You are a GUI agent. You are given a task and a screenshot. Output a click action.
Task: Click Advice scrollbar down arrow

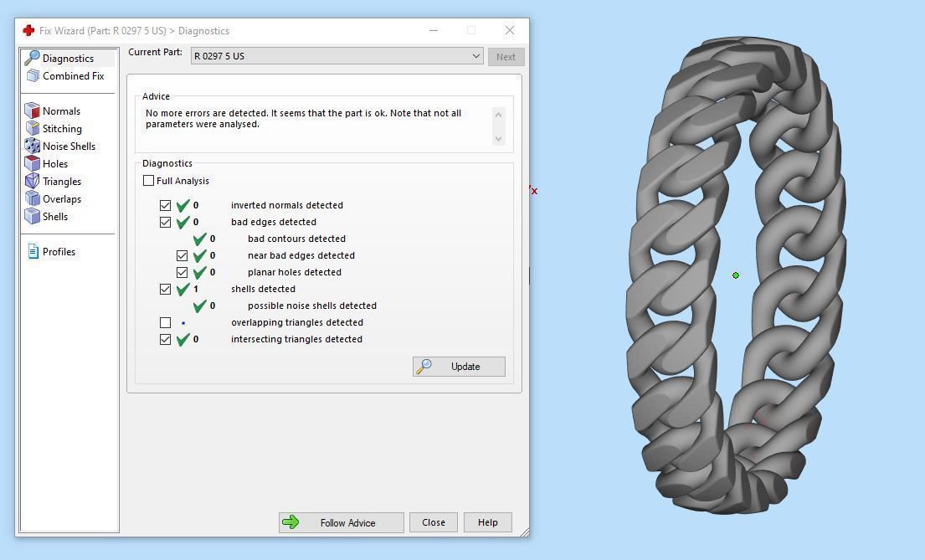pyautogui.click(x=498, y=139)
